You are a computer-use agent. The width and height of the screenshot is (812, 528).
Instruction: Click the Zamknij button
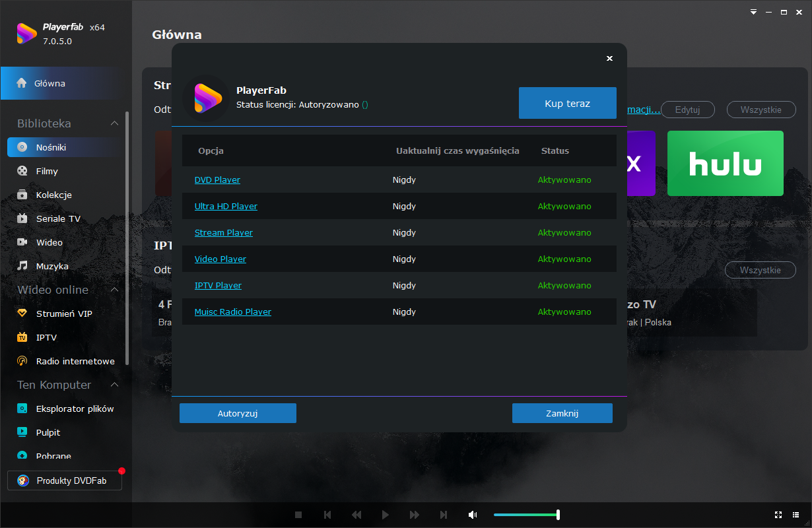(x=562, y=413)
